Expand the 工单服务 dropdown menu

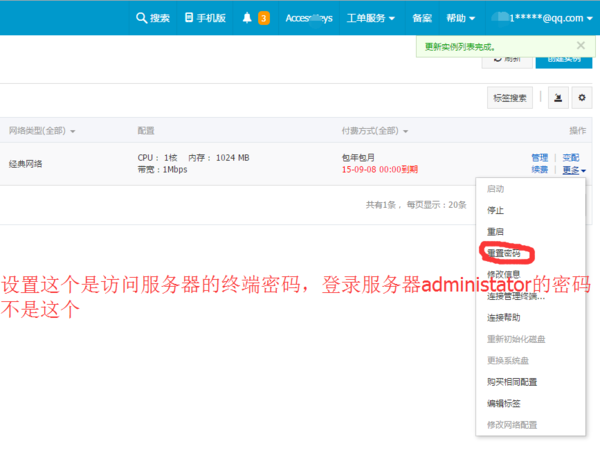tap(369, 18)
